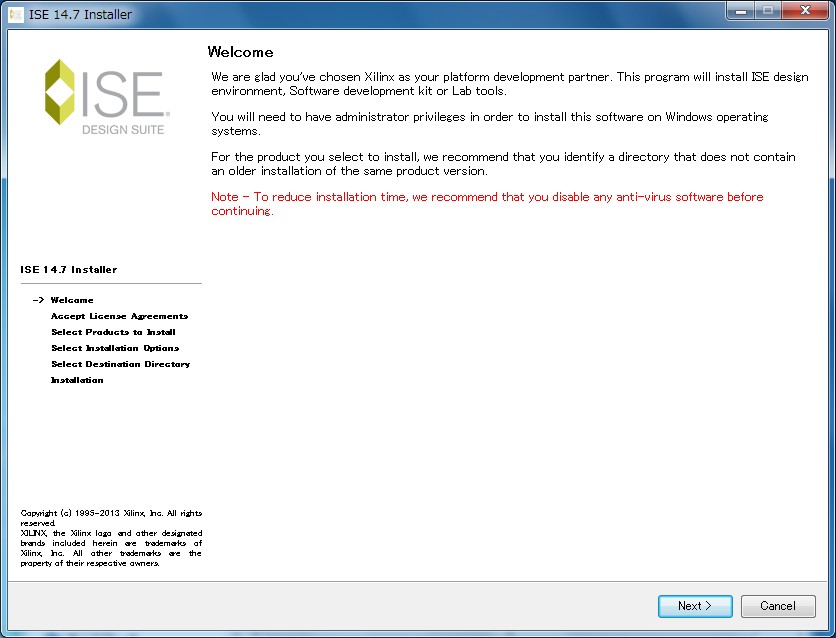Click the red anti-virus Note text

tap(487, 204)
